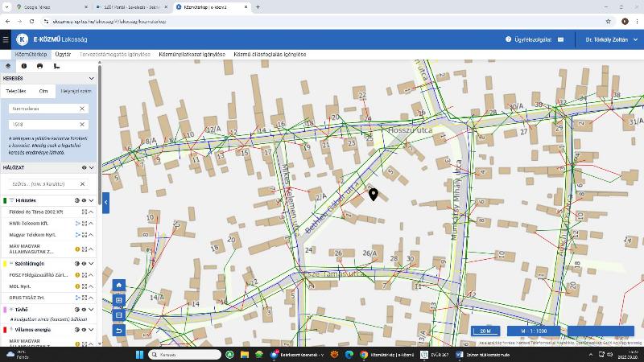Image resolution: width=644 pixels, height=362 pixels.
Task: Collapse the Keresés search section
Action: 91,79
